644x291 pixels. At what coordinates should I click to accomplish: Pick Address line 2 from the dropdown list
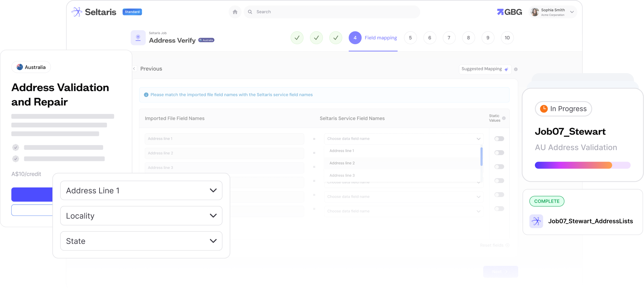click(x=402, y=163)
